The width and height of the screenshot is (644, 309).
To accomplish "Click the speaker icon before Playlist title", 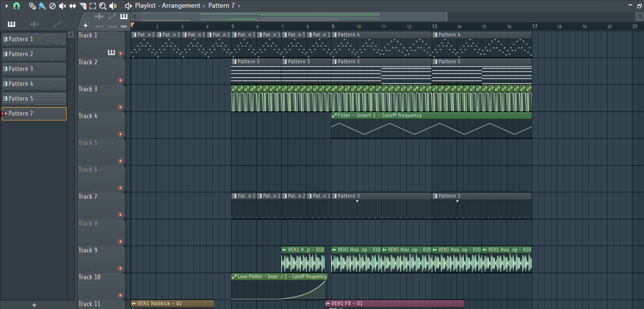I will coord(128,6).
